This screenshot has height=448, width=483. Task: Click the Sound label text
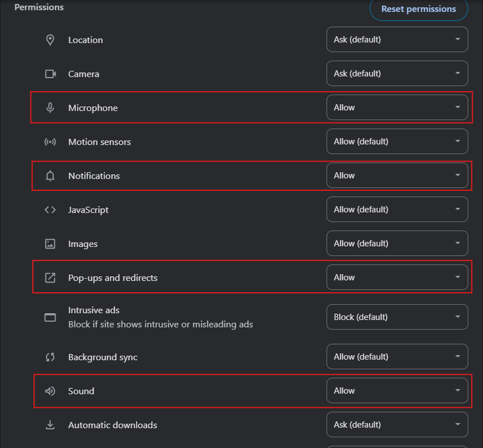[81, 391]
